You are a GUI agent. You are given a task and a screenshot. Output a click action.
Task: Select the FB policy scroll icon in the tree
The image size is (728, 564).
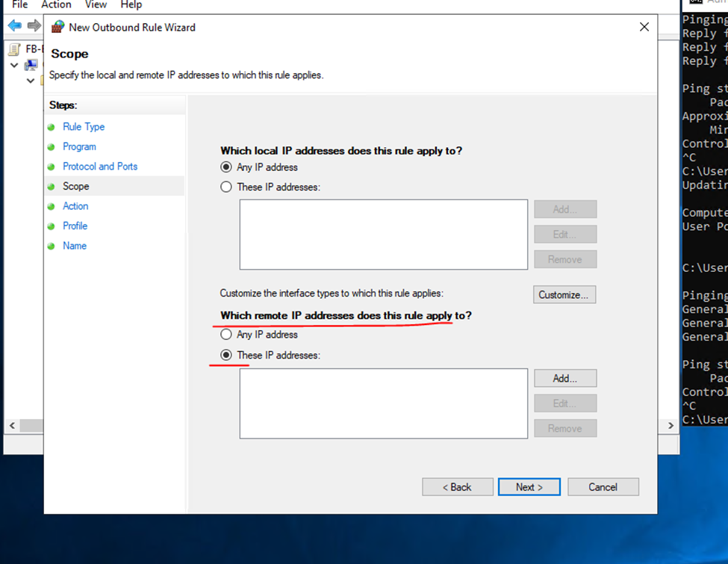[14, 50]
